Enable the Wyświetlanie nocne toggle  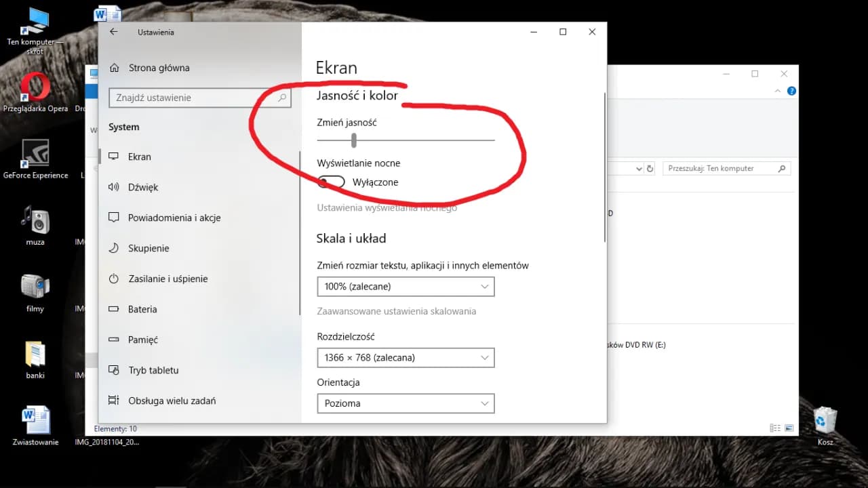331,182
